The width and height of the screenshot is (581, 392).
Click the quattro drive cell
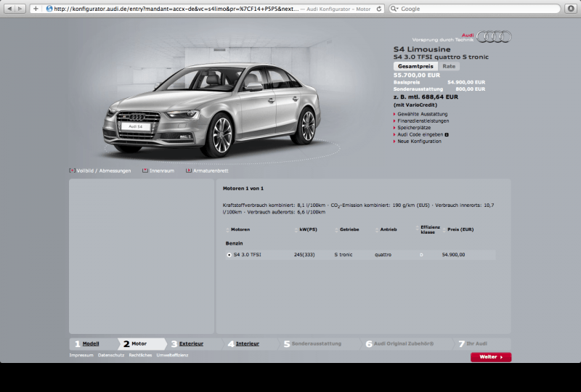tap(383, 255)
